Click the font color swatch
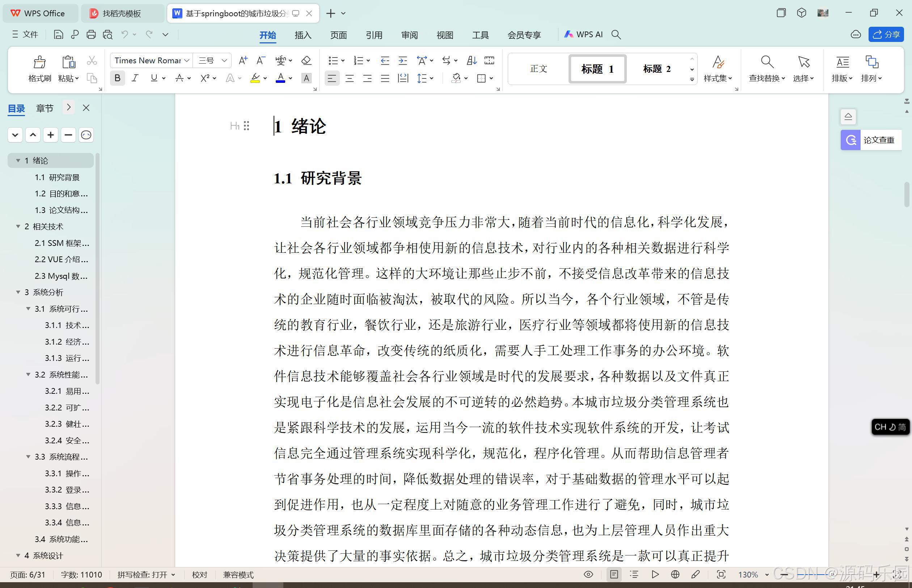The image size is (912, 588). pos(280,78)
